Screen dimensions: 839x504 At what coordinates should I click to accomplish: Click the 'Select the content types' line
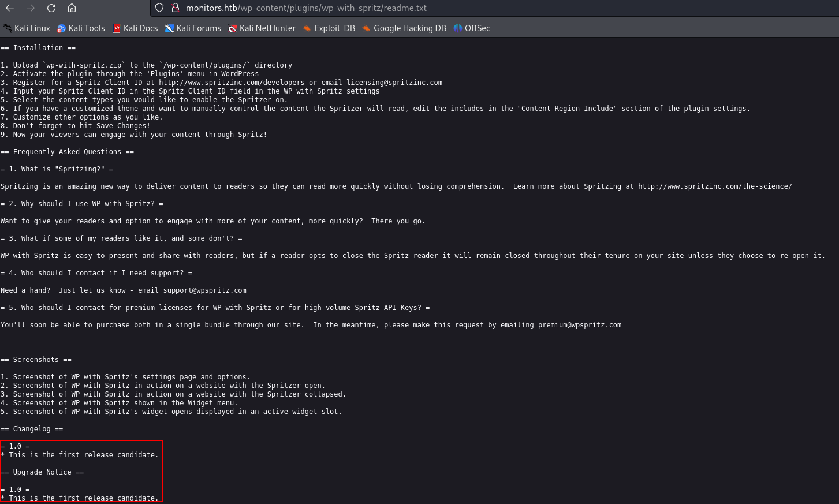click(144, 100)
